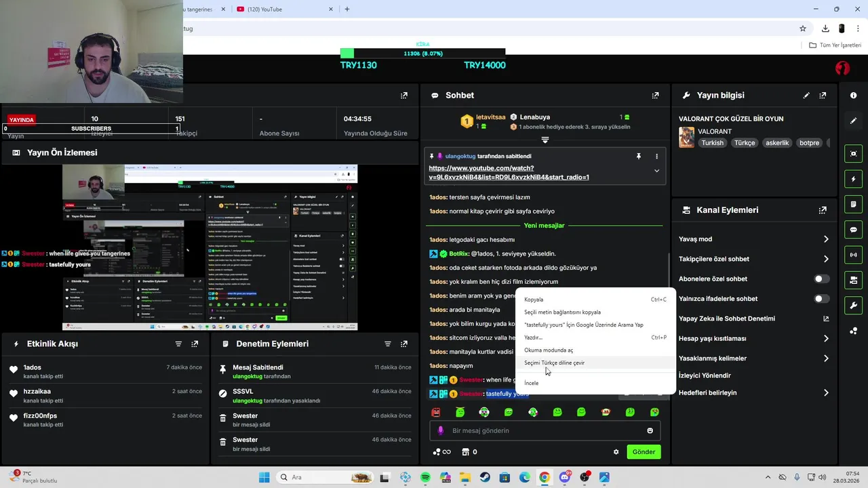The height and width of the screenshot is (488, 868).
Task: Click the askerlik tag in Yayın bilgisi
Action: (777, 143)
